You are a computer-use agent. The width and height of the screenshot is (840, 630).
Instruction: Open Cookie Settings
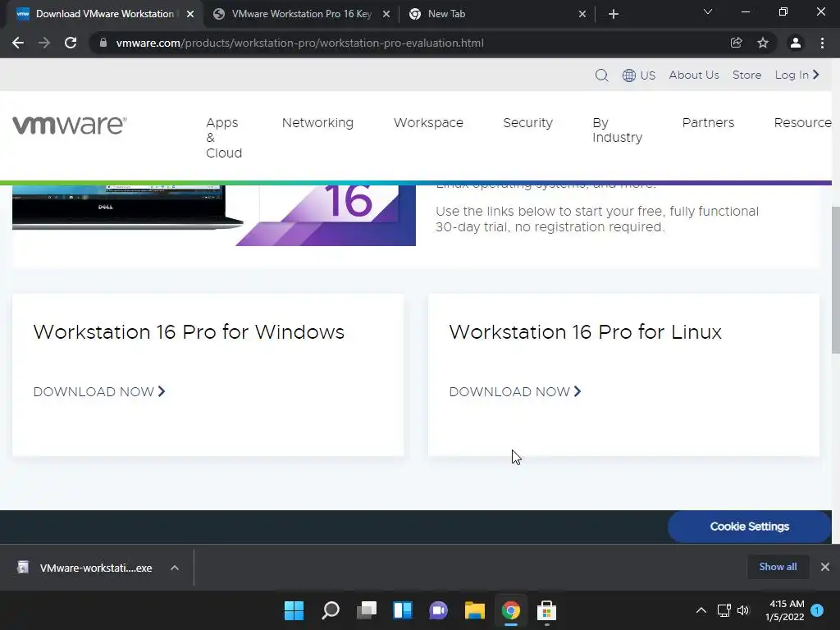click(750, 527)
